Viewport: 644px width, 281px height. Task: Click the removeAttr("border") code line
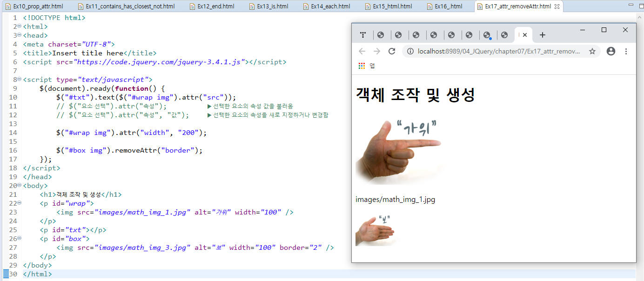click(129, 150)
